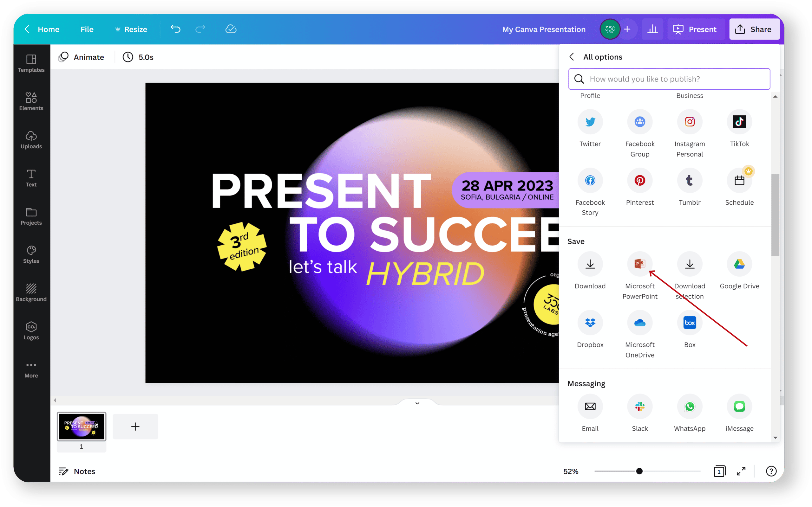
Task: Toggle the Animate option on slide
Action: [81, 57]
